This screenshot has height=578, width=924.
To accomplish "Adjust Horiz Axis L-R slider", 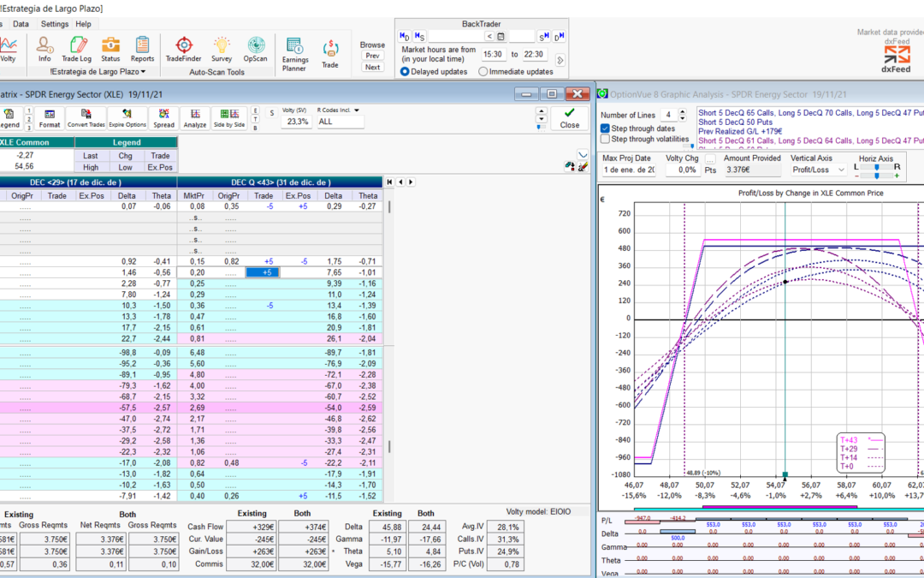I will pyautogui.click(x=877, y=167).
